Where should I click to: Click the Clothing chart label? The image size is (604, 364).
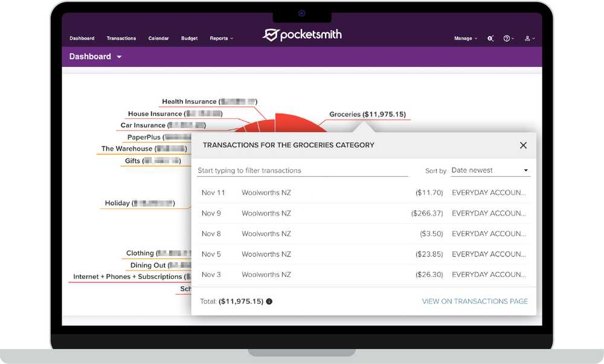coord(159,253)
